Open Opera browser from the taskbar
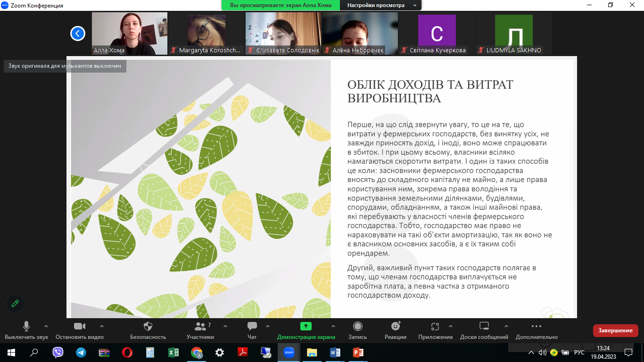 [x=127, y=352]
